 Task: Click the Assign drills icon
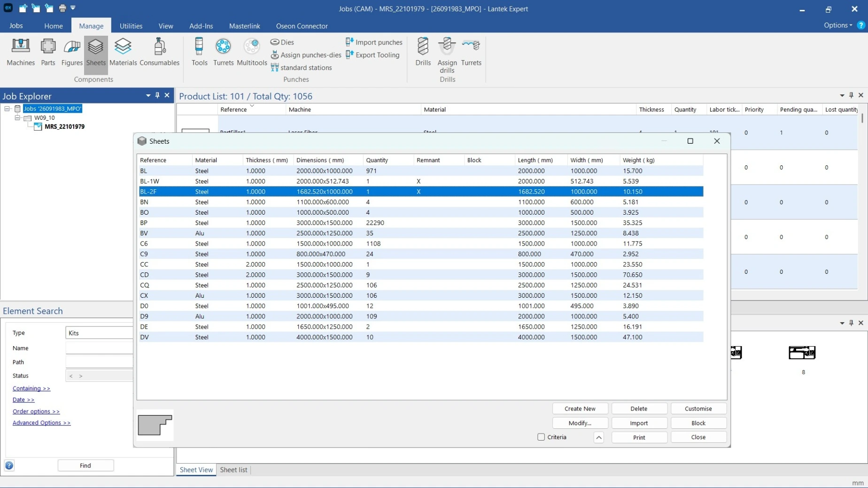(x=447, y=55)
